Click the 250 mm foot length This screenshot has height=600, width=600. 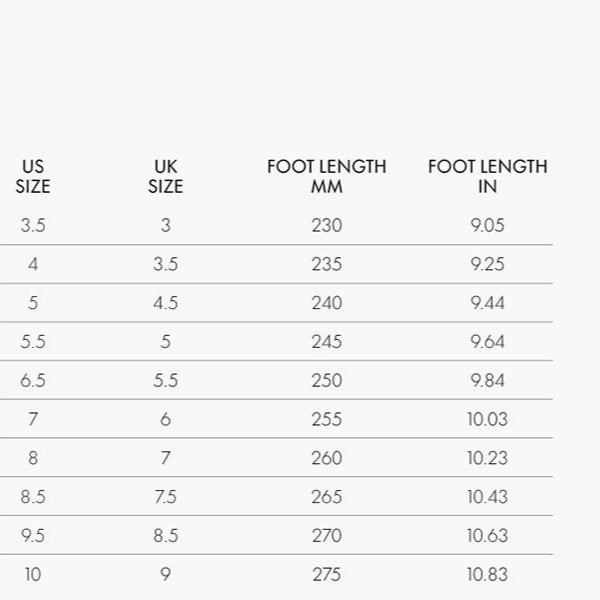coord(327,381)
